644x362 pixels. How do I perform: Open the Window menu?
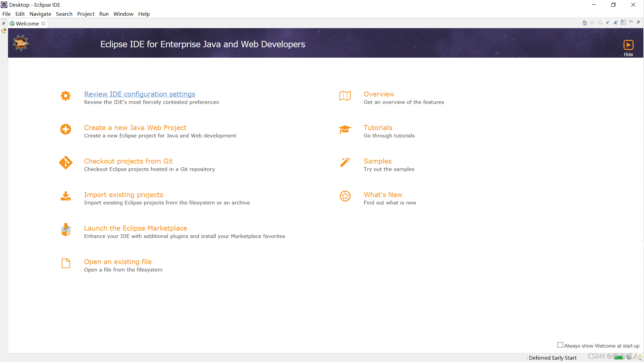pyautogui.click(x=123, y=14)
